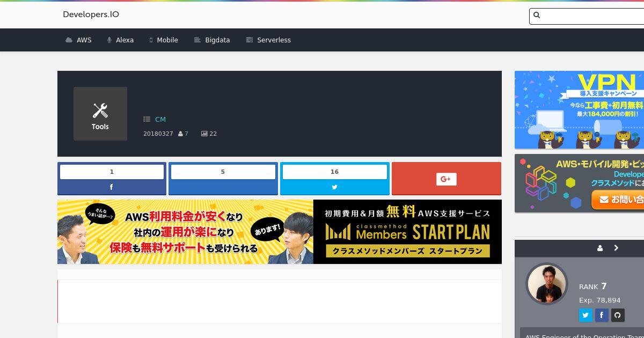Open the author's avatar photo
The width and height of the screenshot is (644, 338).
[x=547, y=284]
